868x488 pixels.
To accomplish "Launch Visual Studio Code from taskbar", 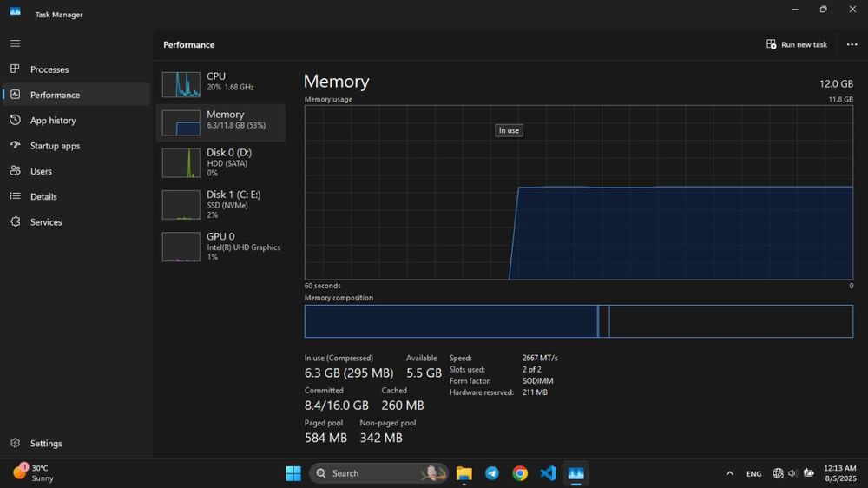I will (x=548, y=473).
